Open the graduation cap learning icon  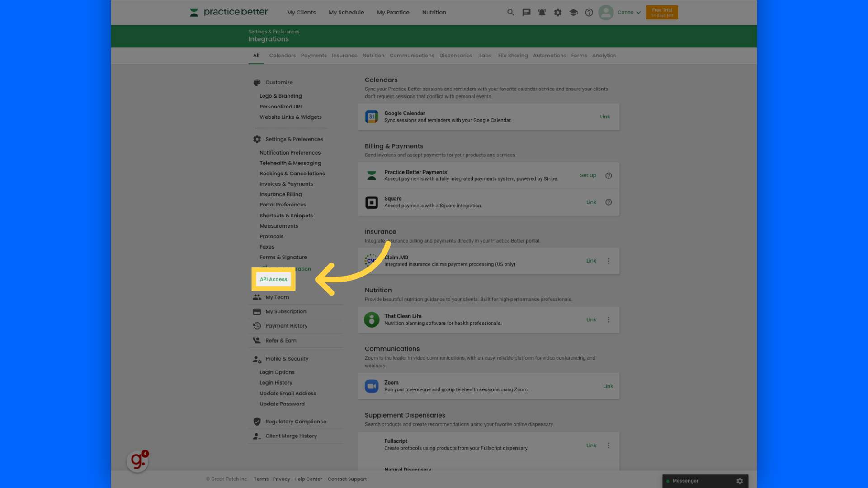pos(573,13)
